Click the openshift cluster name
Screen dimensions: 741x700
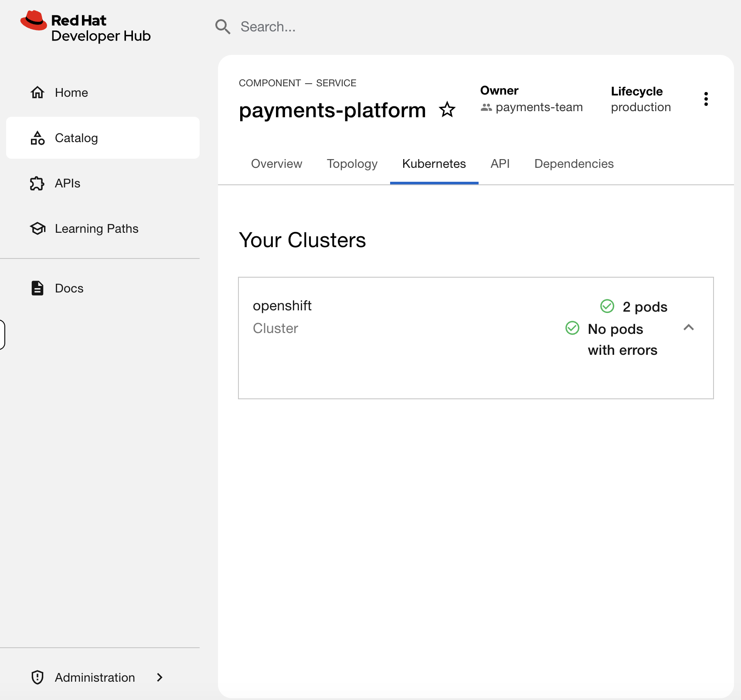point(282,306)
